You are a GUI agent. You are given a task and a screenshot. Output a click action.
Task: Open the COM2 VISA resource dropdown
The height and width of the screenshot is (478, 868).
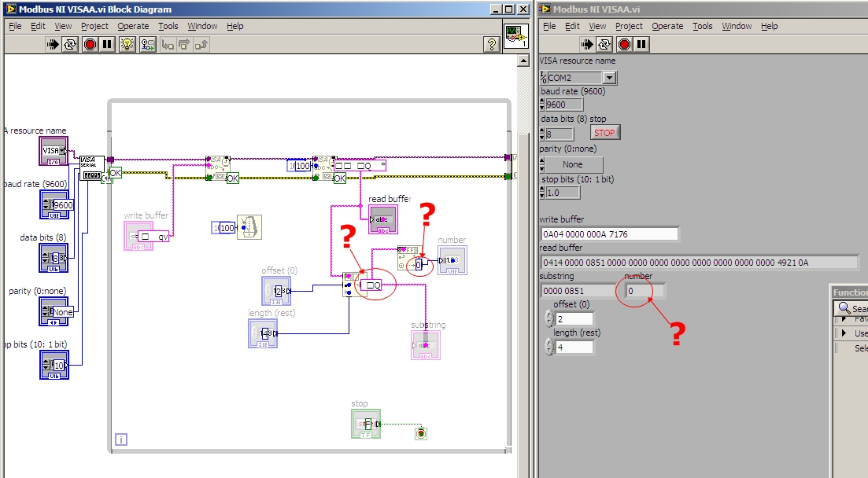609,78
